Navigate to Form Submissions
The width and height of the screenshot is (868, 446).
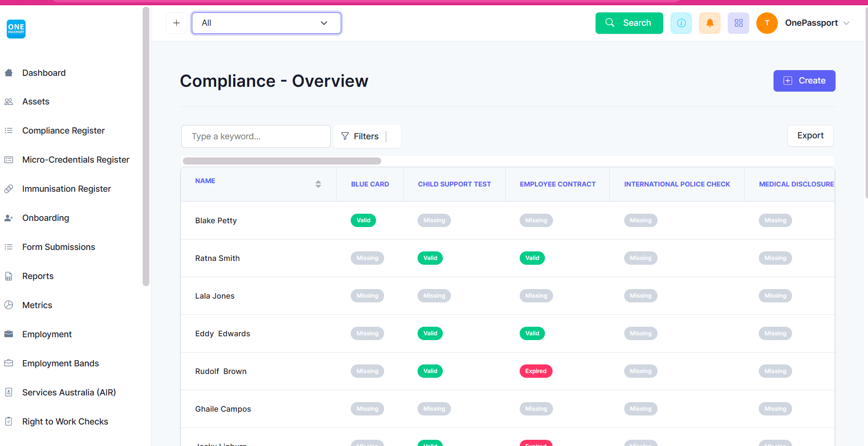(59, 247)
